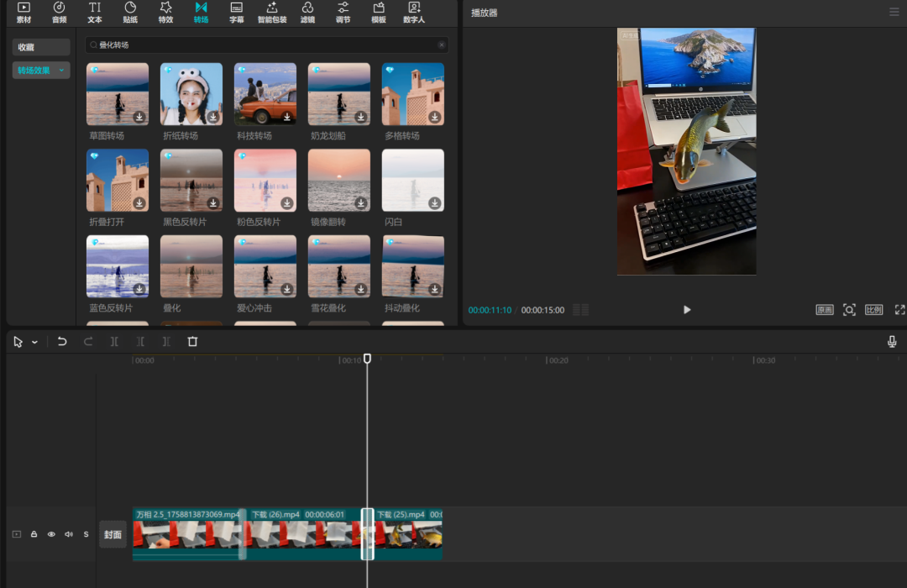Download the 折纸转场 transition
This screenshot has height=588, width=907.
(213, 117)
